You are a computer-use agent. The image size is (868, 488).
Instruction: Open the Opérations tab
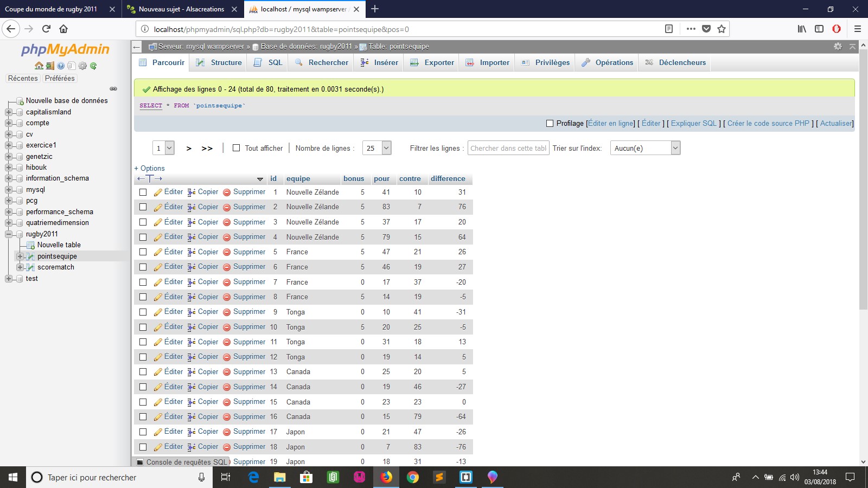pos(607,62)
